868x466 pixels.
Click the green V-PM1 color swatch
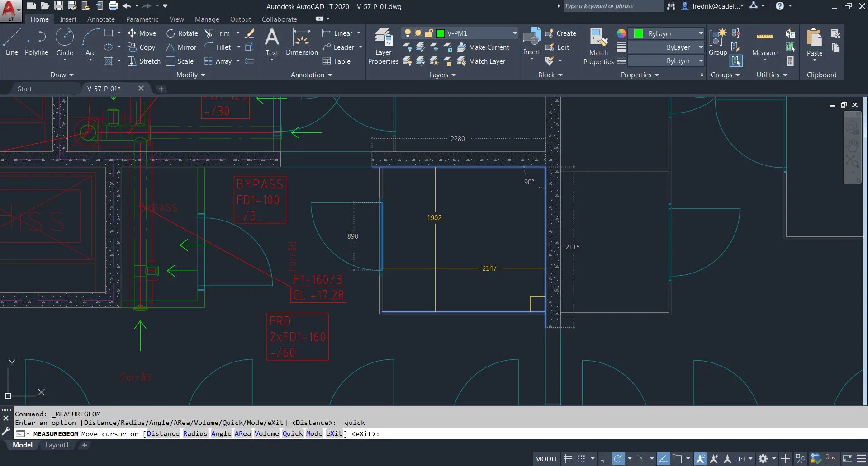tap(439, 33)
